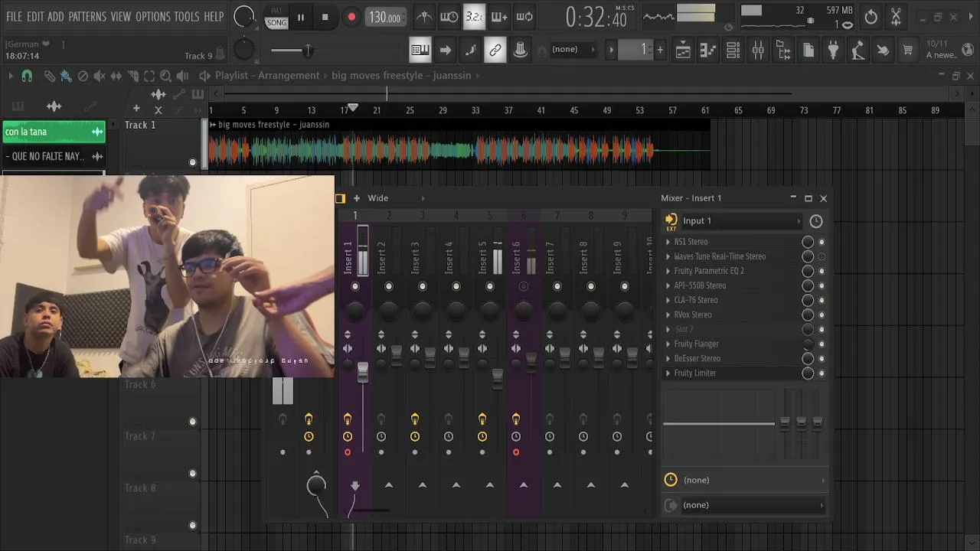Screen dimensions: 980x551
Task: Expand the NS1 Stereo effect slot
Action: (x=668, y=242)
